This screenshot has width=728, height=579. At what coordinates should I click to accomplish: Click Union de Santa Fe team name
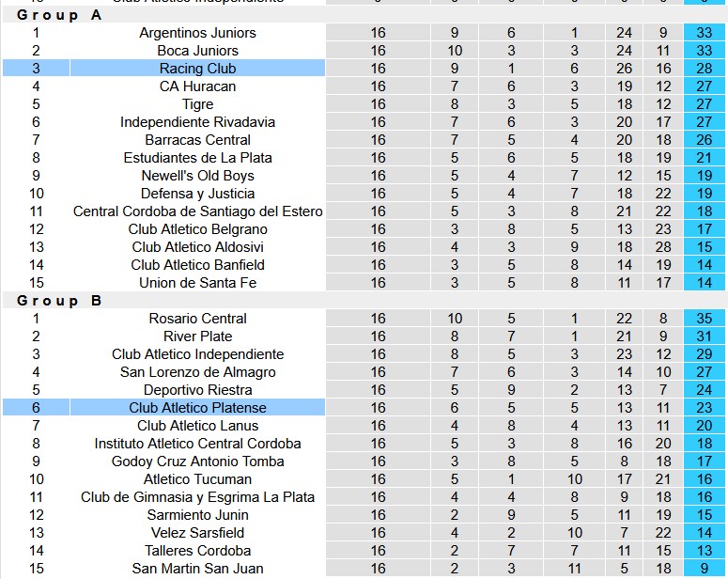(x=197, y=283)
